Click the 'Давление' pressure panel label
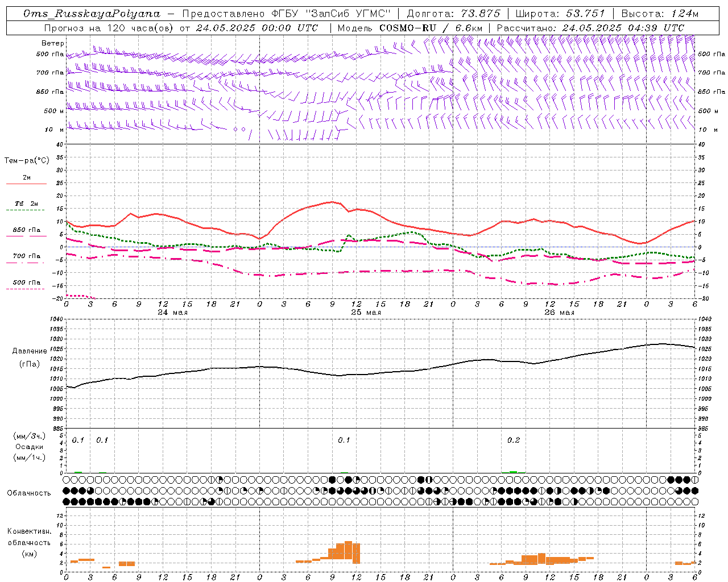Image resolution: width=728 pixels, height=582 pixels. click(30, 351)
